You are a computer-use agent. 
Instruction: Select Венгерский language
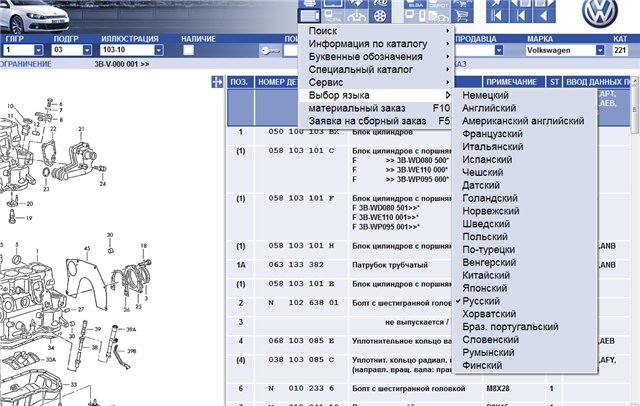(x=525, y=262)
